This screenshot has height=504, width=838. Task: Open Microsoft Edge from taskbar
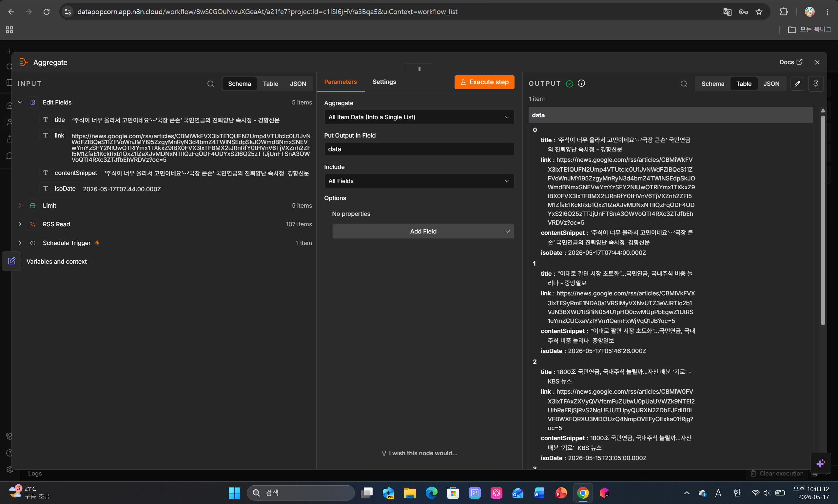click(x=432, y=493)
